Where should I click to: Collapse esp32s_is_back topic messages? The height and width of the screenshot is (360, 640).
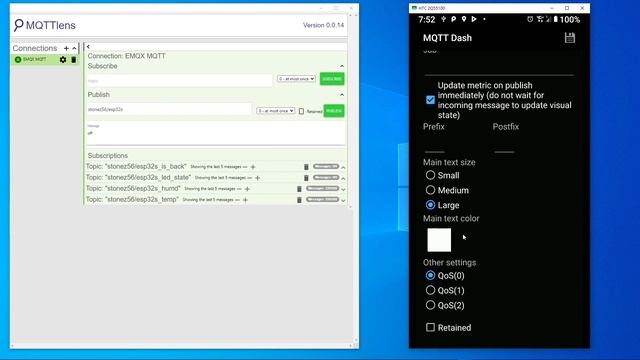click(x=343, y=167)
